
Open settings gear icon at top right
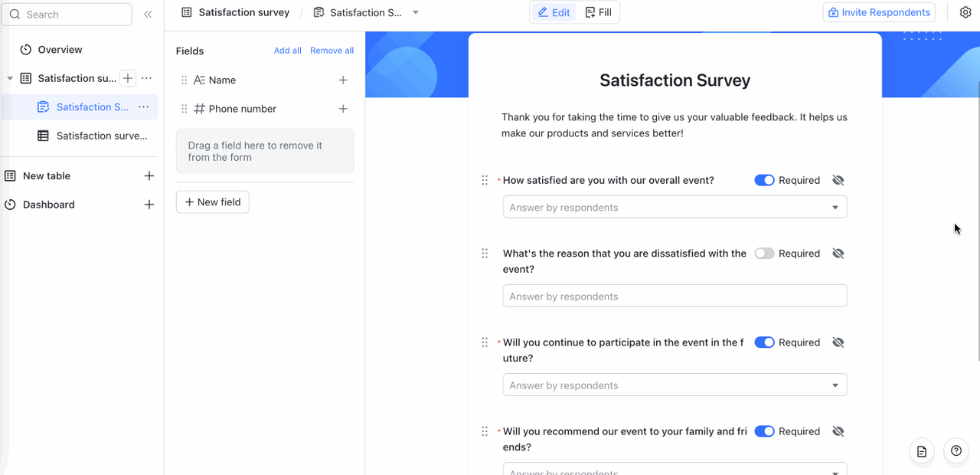pyautogui.click(x=965, y=12)
